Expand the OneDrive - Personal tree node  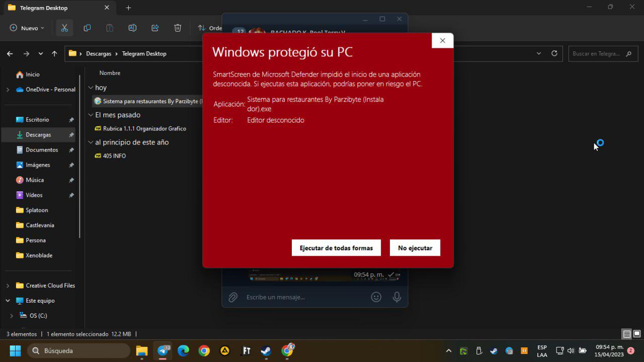(x=8, y=90)
